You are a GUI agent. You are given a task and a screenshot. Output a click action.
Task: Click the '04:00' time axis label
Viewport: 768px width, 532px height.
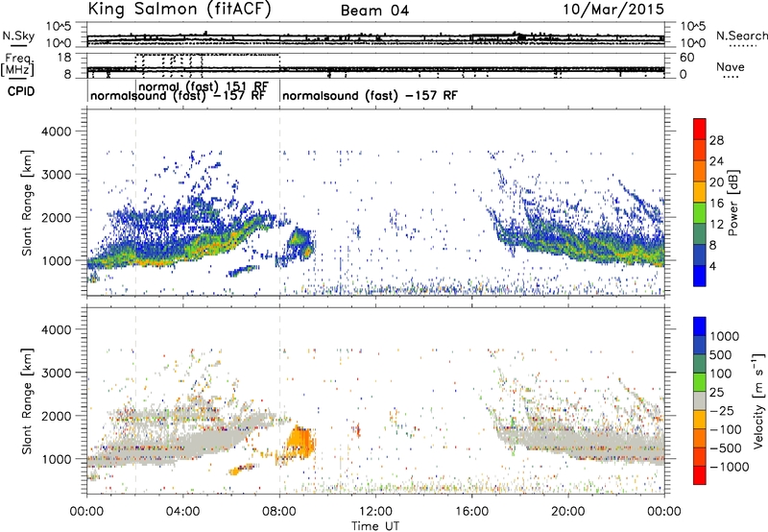click(183, 512)
